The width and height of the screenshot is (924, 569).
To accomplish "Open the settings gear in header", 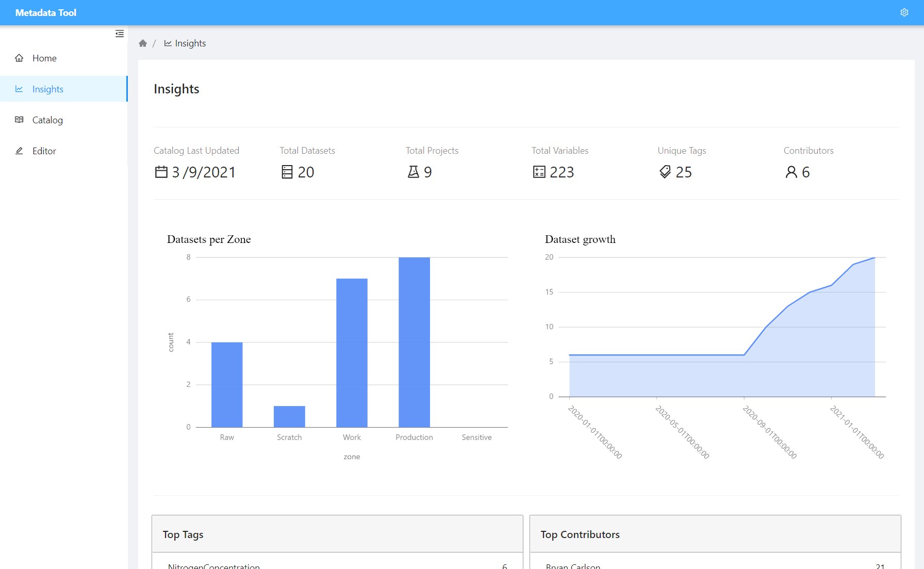I will tap(904, 12).
